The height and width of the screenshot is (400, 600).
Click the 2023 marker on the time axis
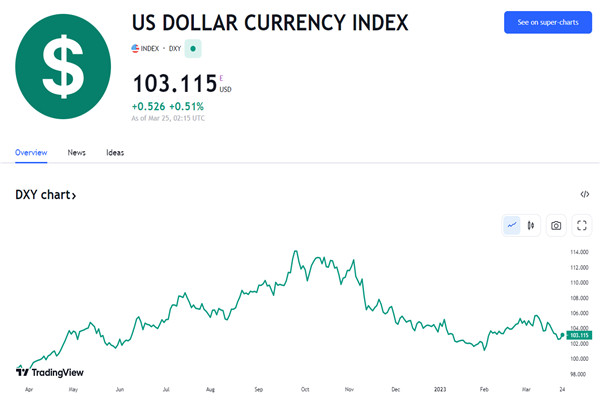440,389
